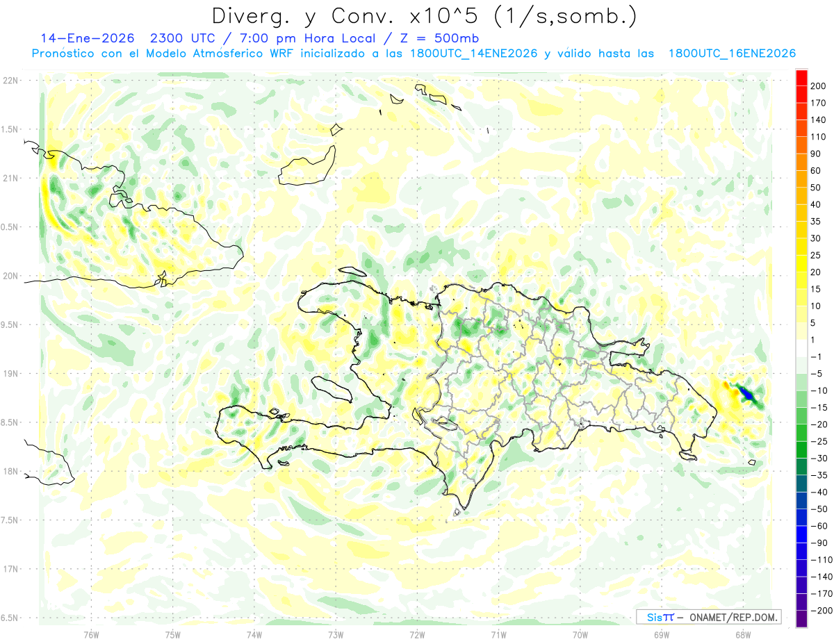Click the "140" colorbar label
834x644 pixels.
(x=819, y=120)
